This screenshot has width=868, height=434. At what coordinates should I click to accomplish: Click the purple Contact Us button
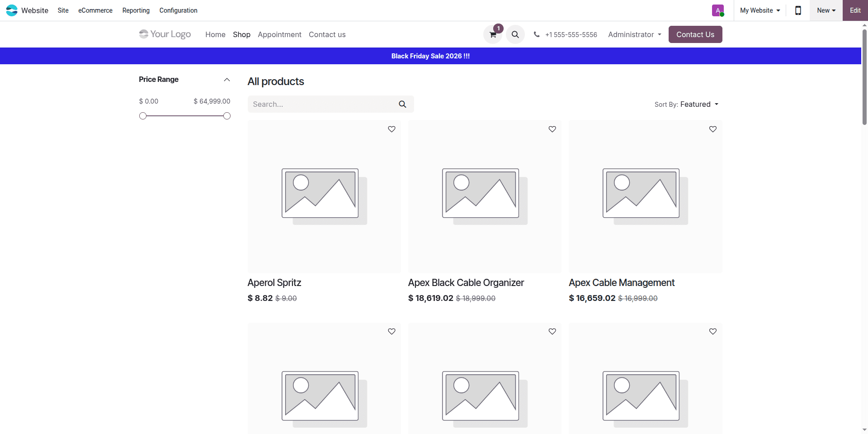(695, 34)
